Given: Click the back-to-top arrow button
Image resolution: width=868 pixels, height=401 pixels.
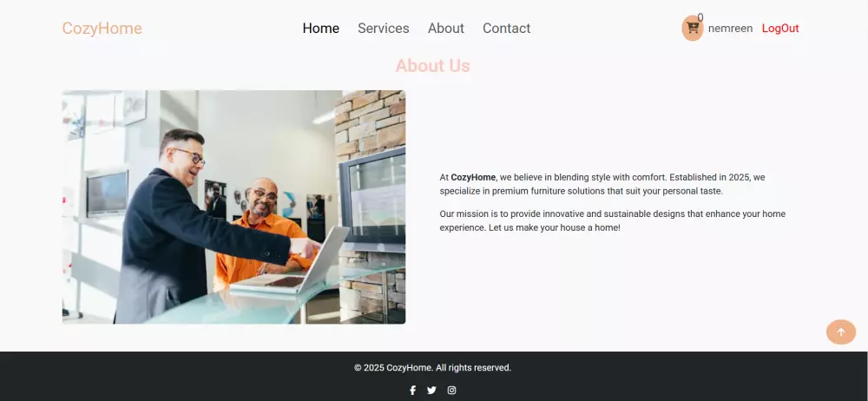Looking at the screenshot, I should [841, 332].
